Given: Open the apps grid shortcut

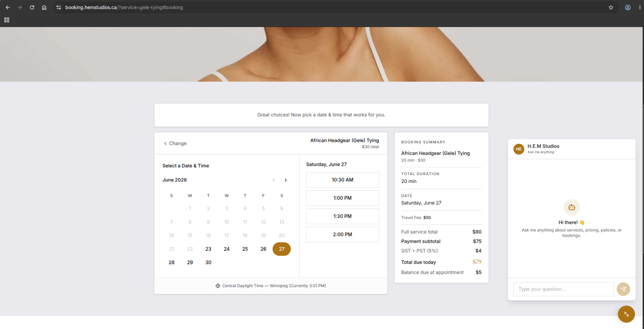Looking at the screenshot, I should coord(7,20).
